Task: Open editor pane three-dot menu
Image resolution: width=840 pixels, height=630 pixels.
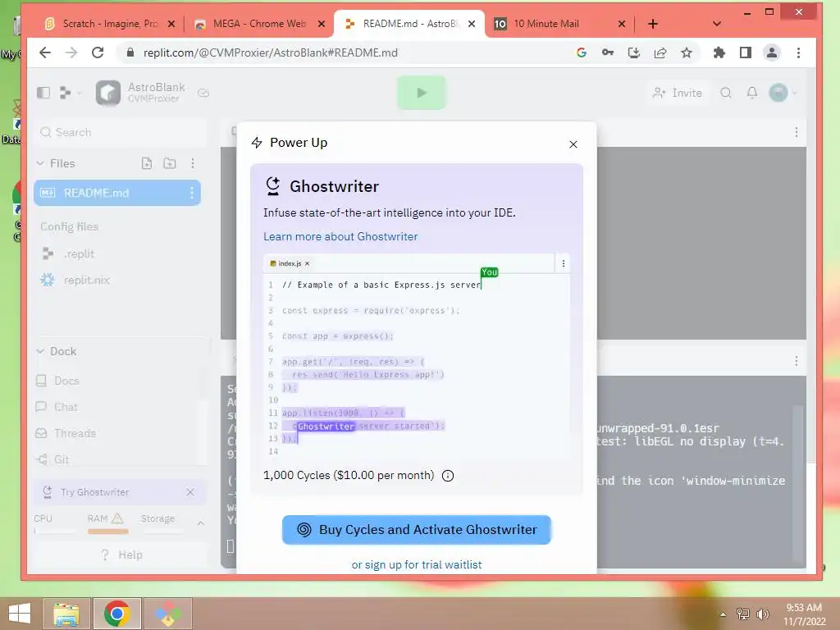Action: point(796,132)
